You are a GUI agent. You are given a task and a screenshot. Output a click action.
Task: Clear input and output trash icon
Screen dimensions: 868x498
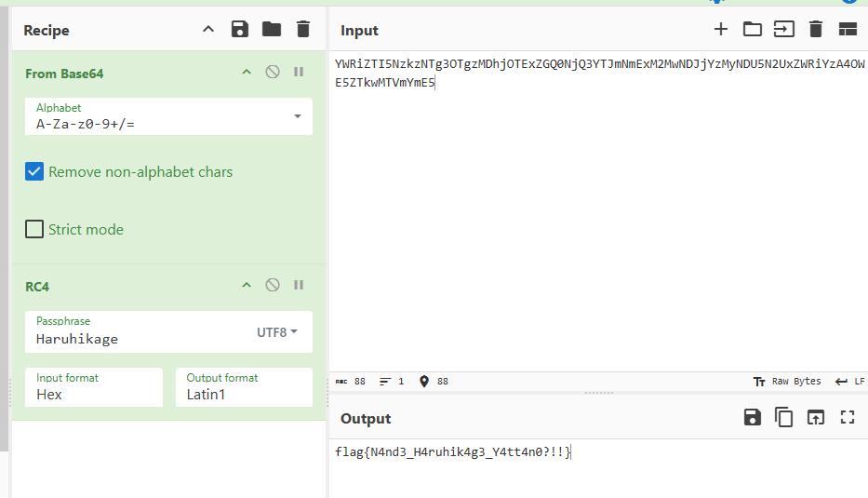[x=816, y=30]
